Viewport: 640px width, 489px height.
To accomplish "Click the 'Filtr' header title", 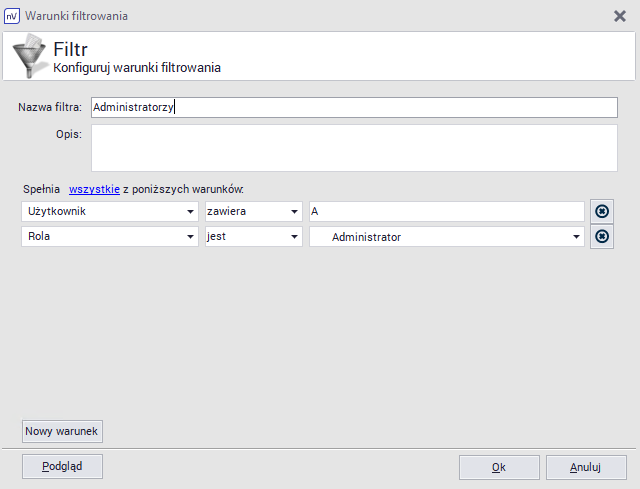I will point(72,49).
